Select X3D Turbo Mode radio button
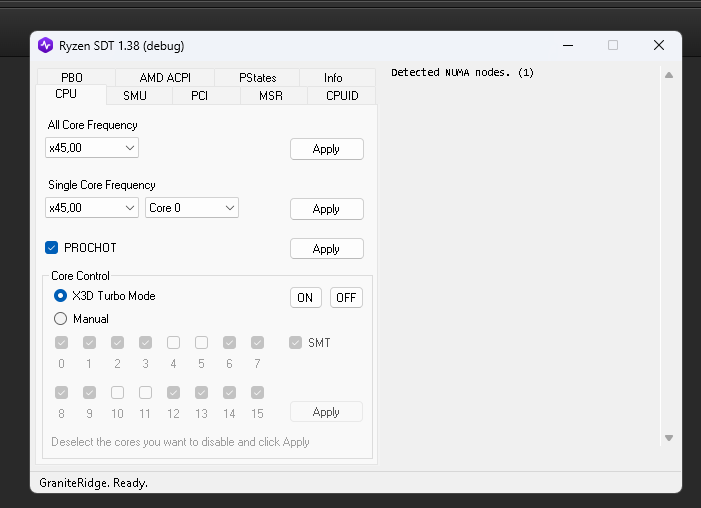The width and height of the screenshot is (701, 508). click(x=61, y=296)
